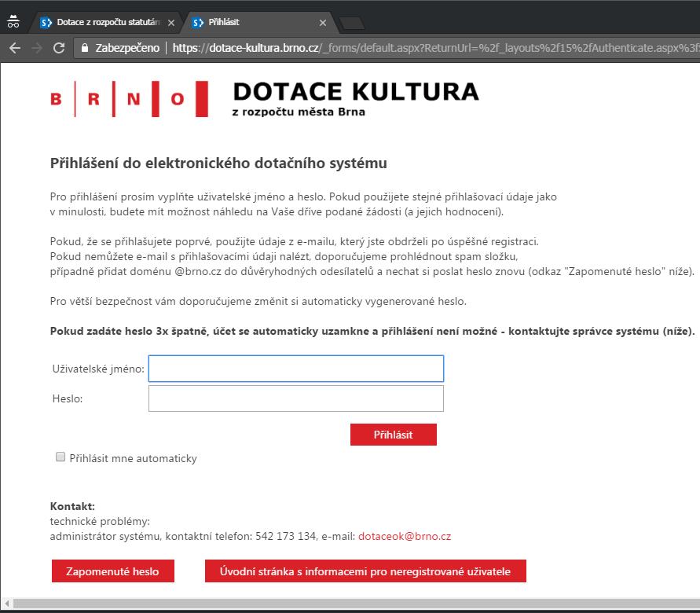Click the red Přihlásit button
Image resolution: width=700 pixels, height=613 pixels.
394,435
